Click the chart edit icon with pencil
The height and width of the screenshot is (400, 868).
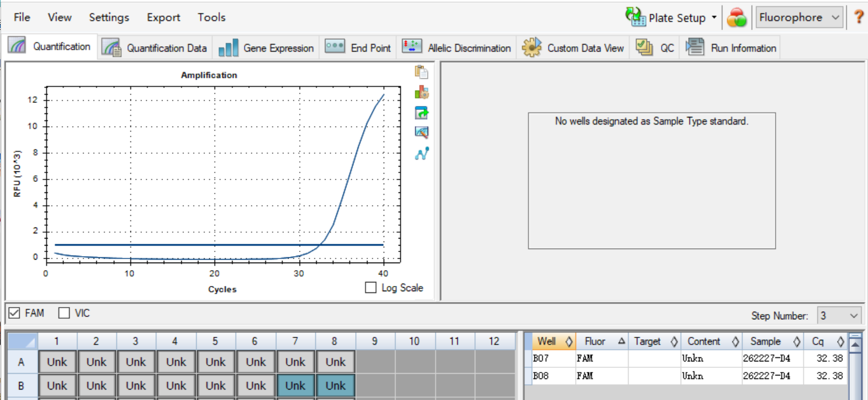click(x=421, y=133)
